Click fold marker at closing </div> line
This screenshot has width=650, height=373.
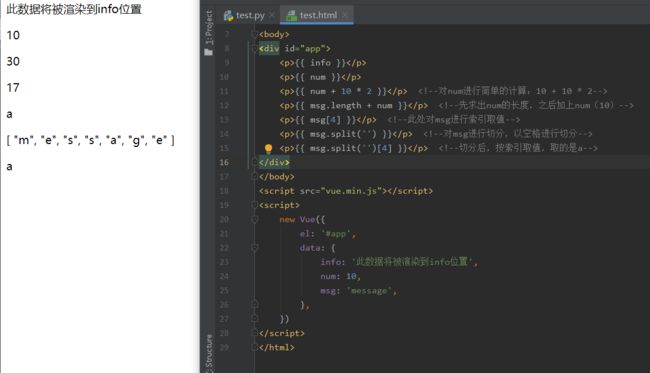click(255, 162)
